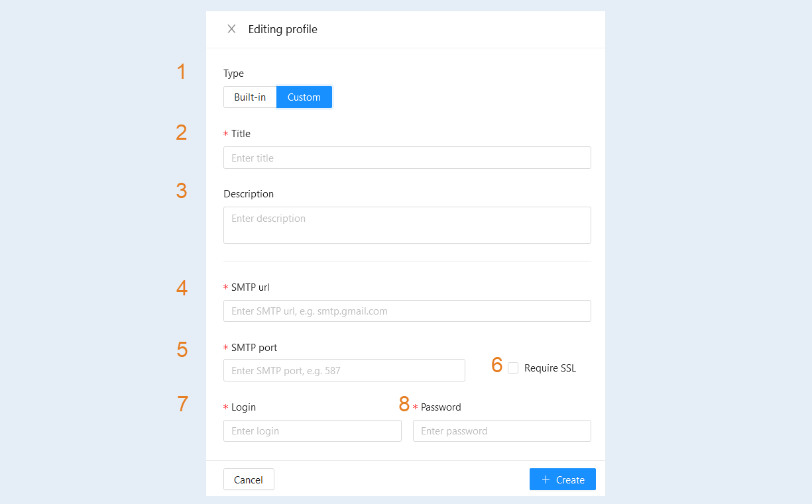Click the SMTP url field label

(251, 287)
